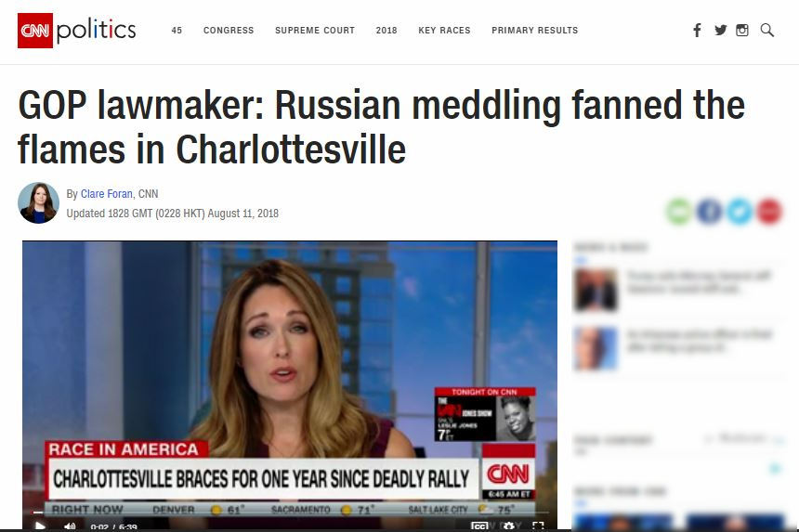Open CNN's Instagram page icon
799x532 pixels.
(x=742, y=30)
